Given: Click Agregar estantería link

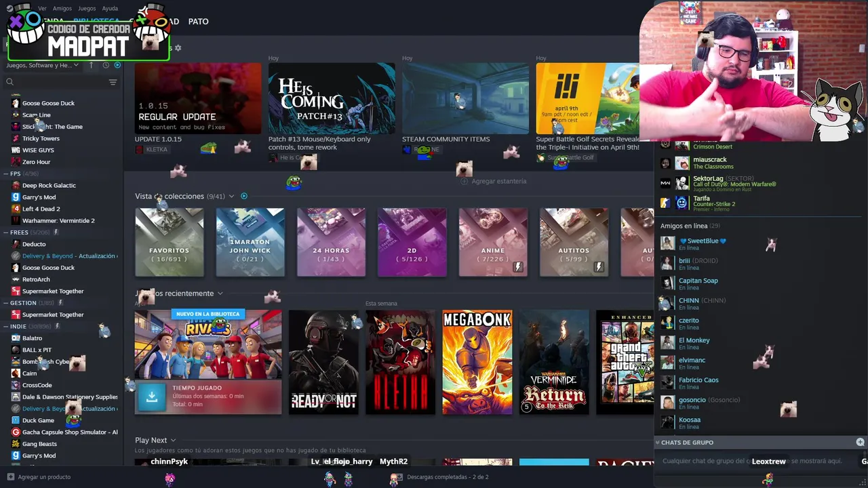Looking at the screenshot, I should coord(494,181).
